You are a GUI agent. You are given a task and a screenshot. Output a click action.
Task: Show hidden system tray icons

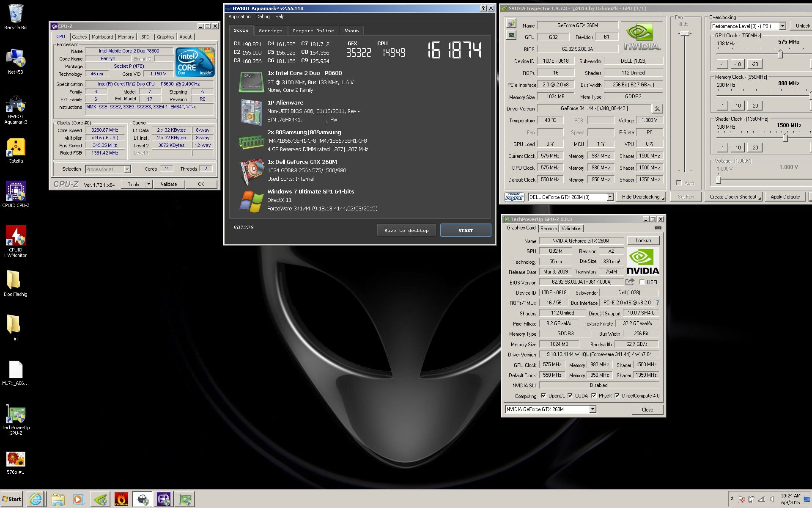(732, 499)
